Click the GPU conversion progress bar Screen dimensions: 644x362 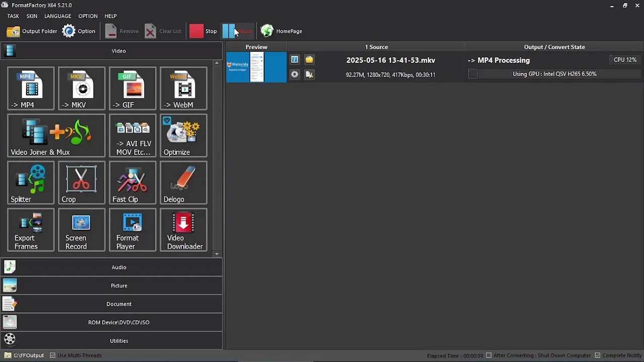tap(554, 74)
